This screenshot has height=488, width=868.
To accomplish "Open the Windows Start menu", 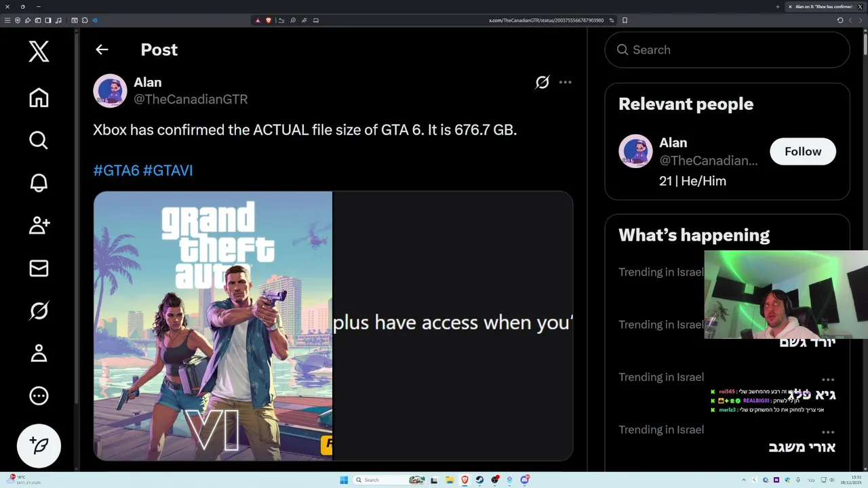I will coord(344,480).
